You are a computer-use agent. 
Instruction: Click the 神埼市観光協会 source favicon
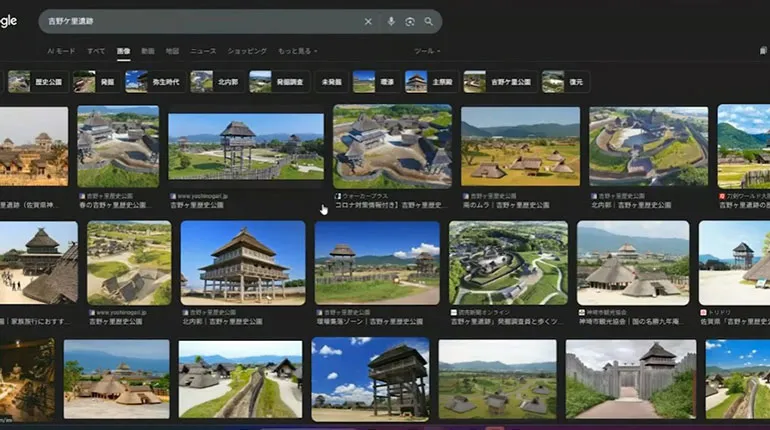(x=582, y=312)
